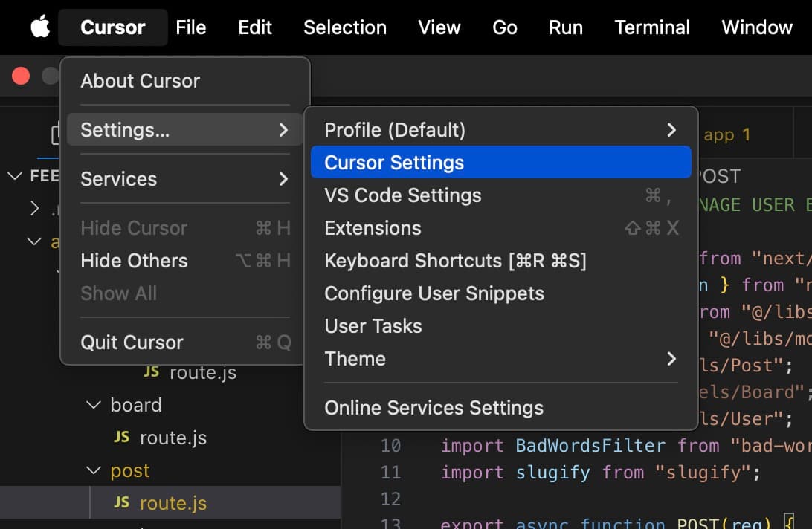812x529 pixels.
Task: Open route.js just below the Quit Cursor menu
Action: (x=203, y=373)
